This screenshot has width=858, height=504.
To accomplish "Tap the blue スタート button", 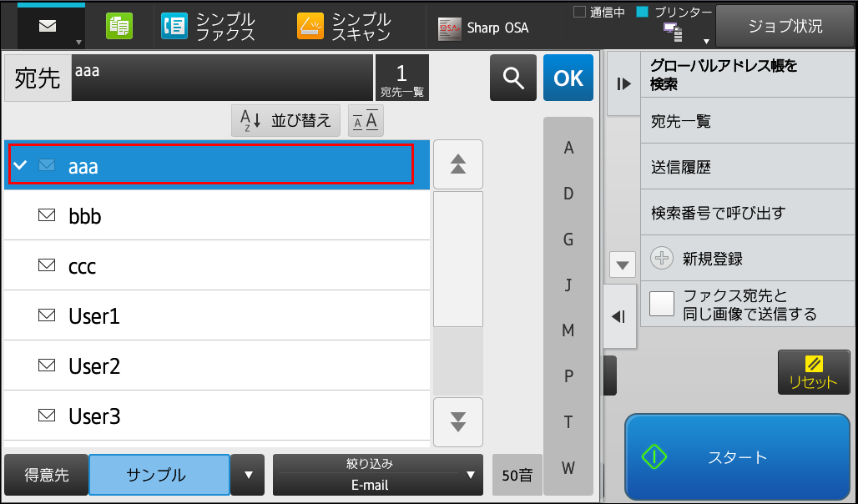I will pos(737,457).
